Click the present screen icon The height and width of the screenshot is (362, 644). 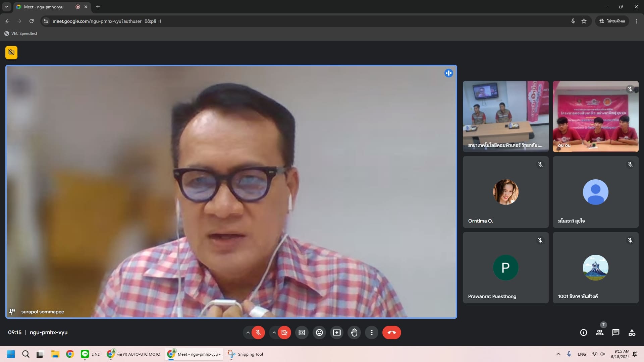click(337, 333)
